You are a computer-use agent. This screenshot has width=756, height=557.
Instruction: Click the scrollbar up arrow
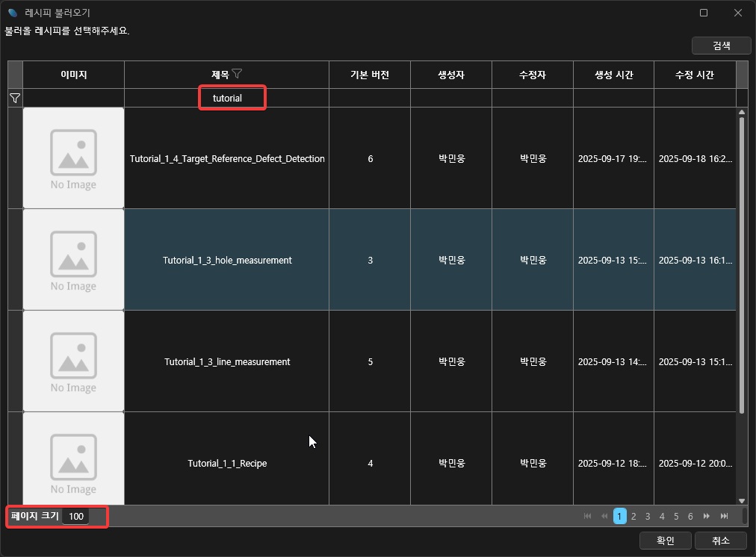(742, 113)
